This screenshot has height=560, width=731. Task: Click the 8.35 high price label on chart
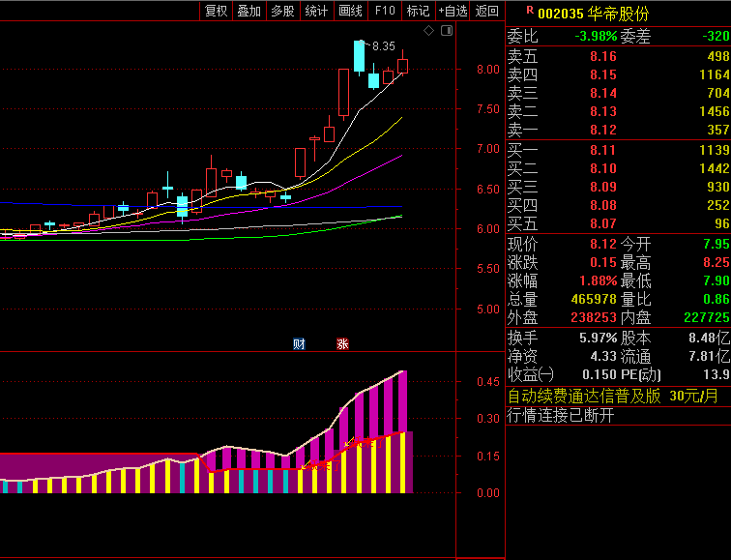pos(384,45)
